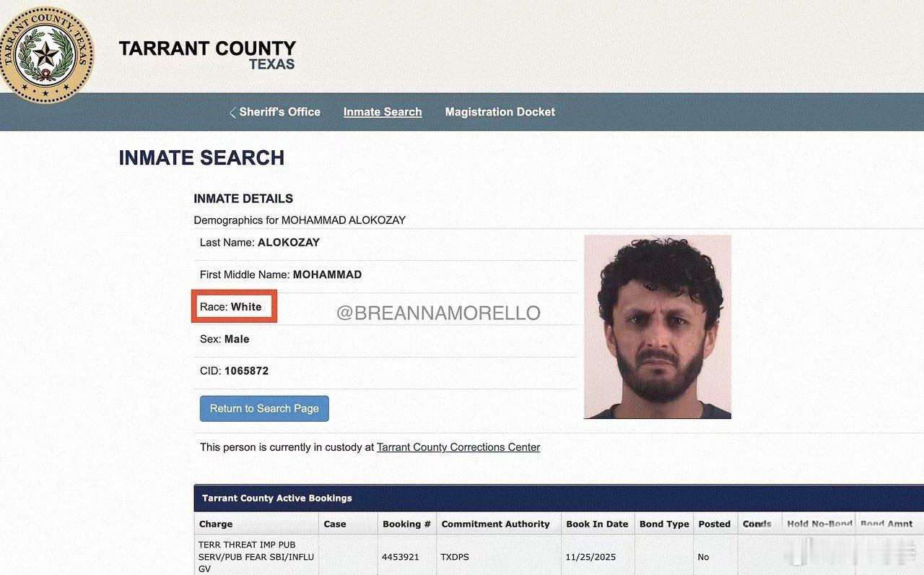924x575 pixels.
Task: Click the INMATE SEARCH page heading
Action: [201, 157]
